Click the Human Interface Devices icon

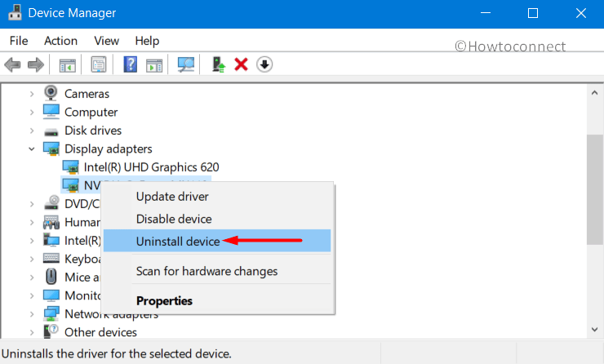click(x=51, y=222)
